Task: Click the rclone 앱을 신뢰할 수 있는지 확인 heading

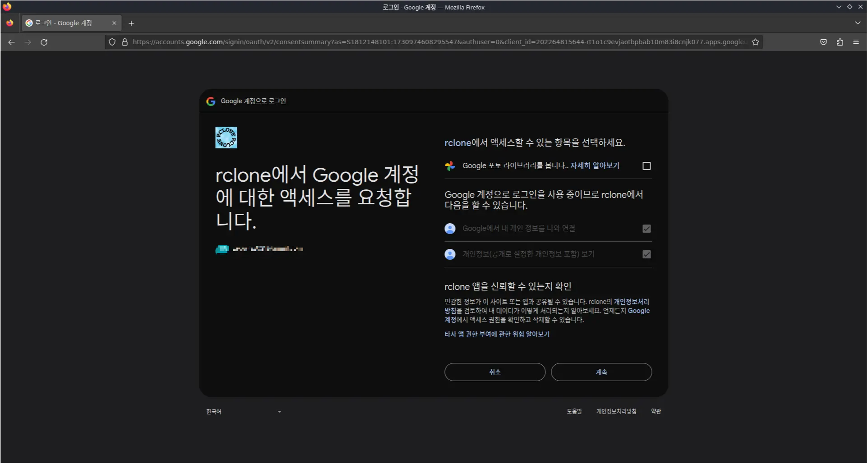Action: point(508,286)
